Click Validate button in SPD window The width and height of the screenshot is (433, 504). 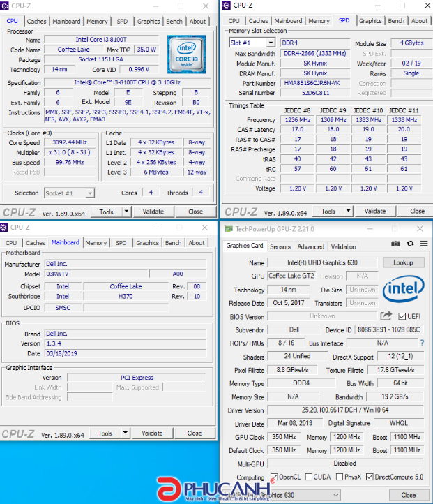(375, 212)
